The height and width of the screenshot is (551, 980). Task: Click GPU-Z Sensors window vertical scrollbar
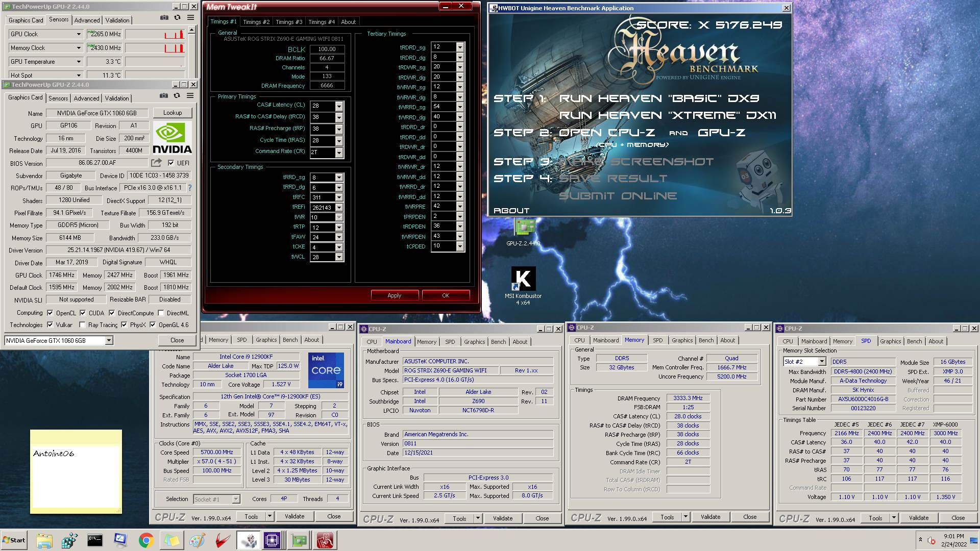coord(192,51)
